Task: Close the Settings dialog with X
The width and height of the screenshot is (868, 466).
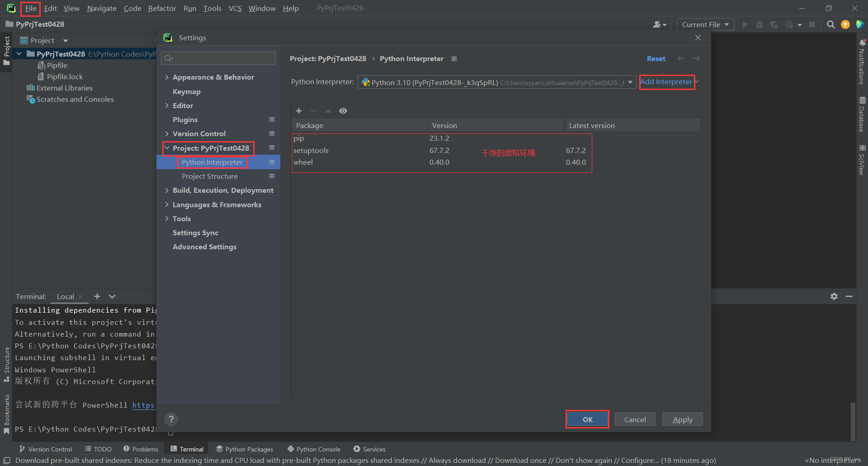Action: pyautogui.click(x=698, y=38)
